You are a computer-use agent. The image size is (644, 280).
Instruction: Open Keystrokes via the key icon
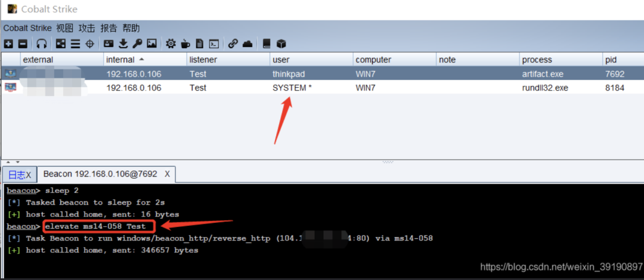[137, 43]
